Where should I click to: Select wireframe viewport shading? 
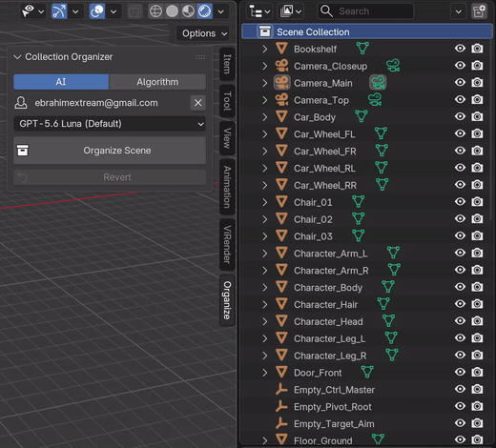155,11
